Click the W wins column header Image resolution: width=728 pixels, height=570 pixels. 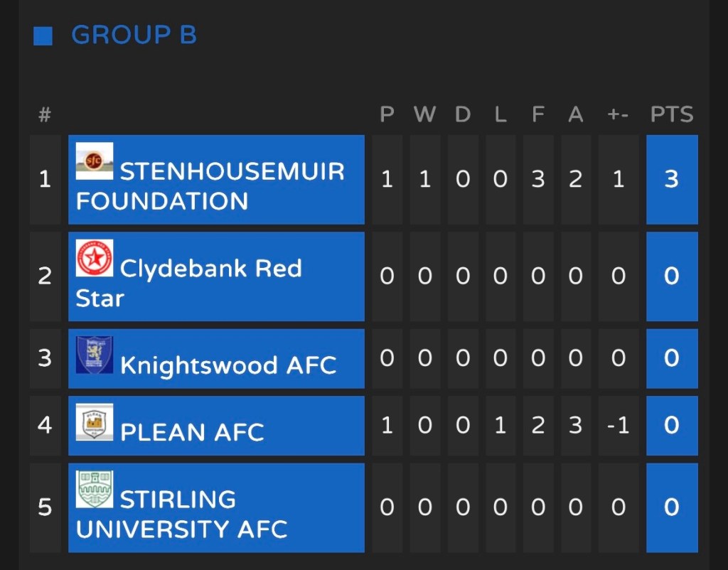424,114
